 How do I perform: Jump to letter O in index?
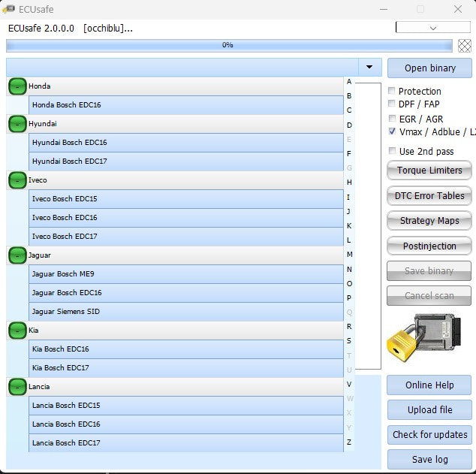(x=349, y=284)
